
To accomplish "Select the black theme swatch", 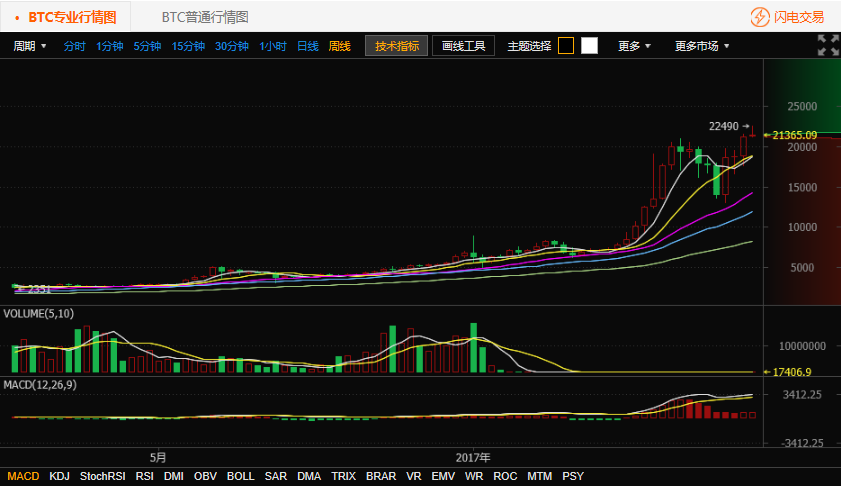I will 566,46.
